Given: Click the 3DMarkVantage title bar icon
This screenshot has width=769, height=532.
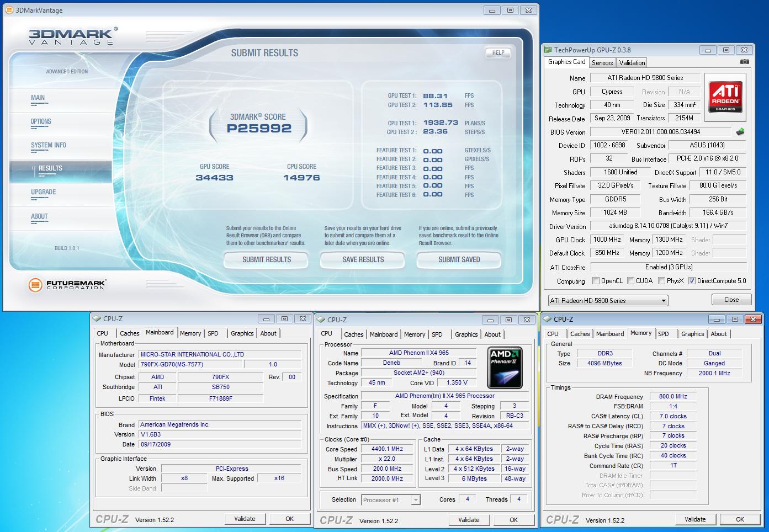Looking at the screenshot, I should (9, 10).
